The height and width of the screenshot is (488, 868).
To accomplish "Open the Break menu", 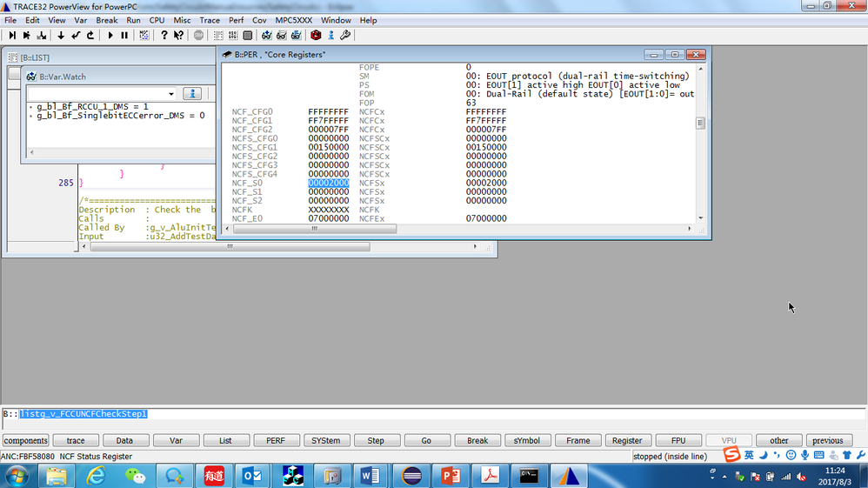I will [106, 20].
